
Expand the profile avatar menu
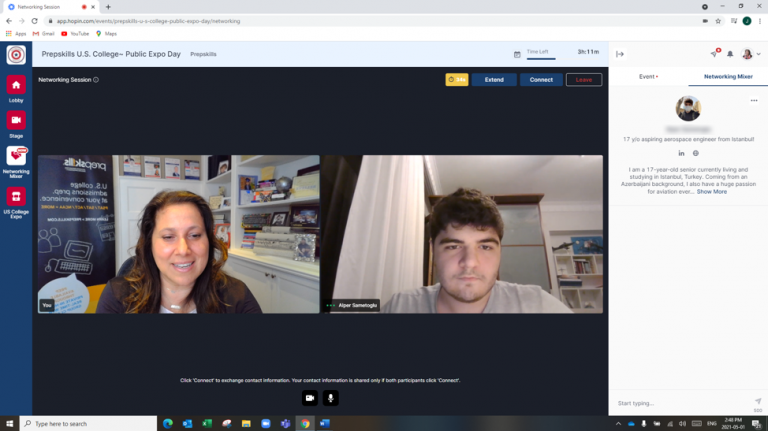751,54
